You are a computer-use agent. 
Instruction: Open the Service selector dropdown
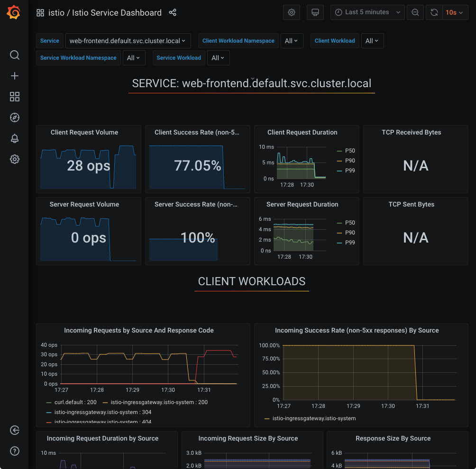[128, 41]
